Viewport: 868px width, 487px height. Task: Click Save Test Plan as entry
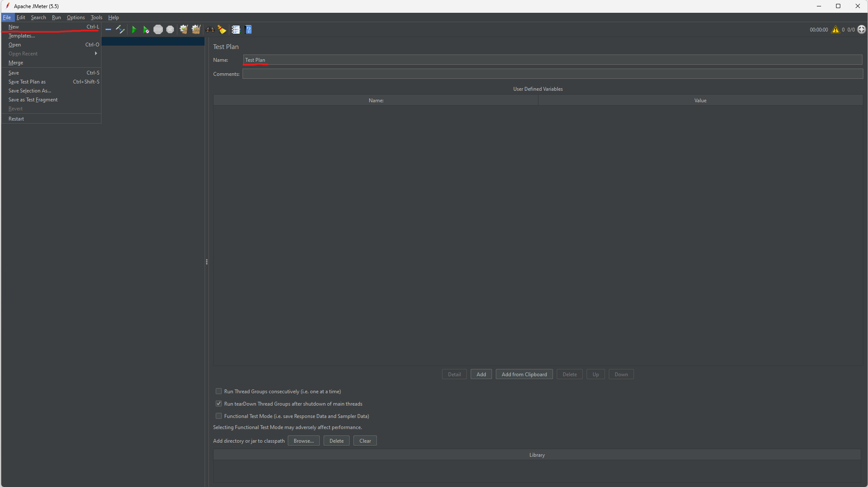click(27, 82)
